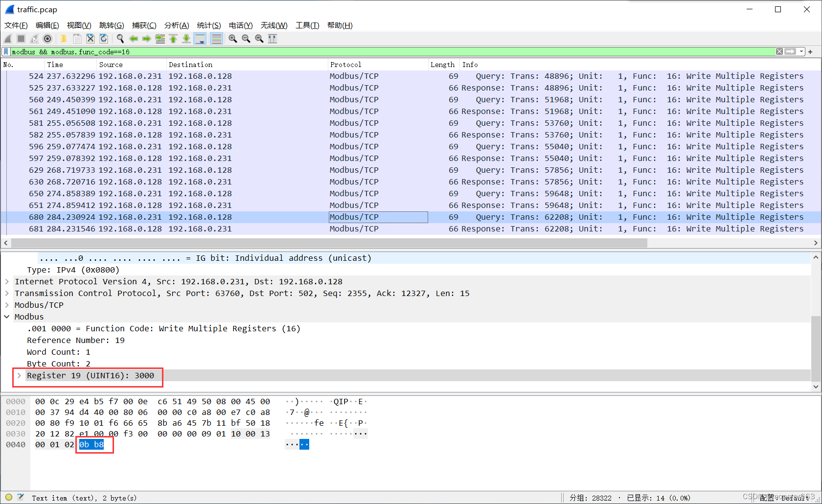Open the 工具(T) menu
Screen dimensions: 822x504
(307, 25)
